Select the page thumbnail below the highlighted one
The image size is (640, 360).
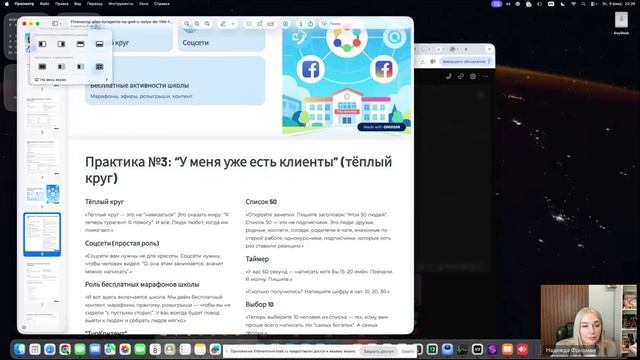(x=43, y=282)
